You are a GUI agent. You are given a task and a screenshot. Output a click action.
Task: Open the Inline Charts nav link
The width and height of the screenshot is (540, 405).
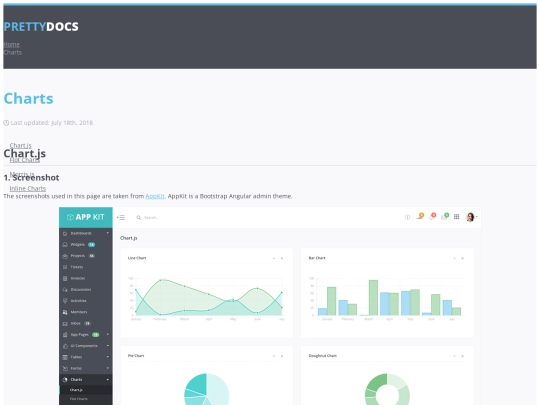pos(28,188)
